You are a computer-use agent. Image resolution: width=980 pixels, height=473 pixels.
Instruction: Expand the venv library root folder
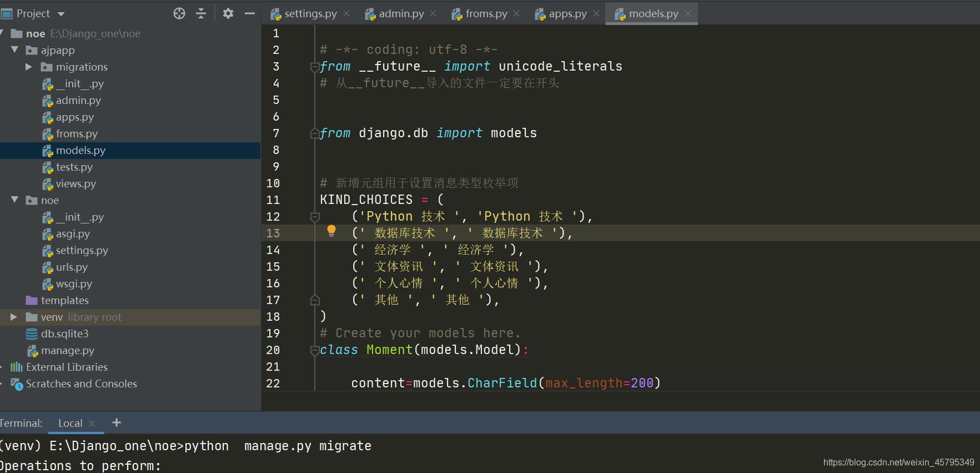point(14,317)
